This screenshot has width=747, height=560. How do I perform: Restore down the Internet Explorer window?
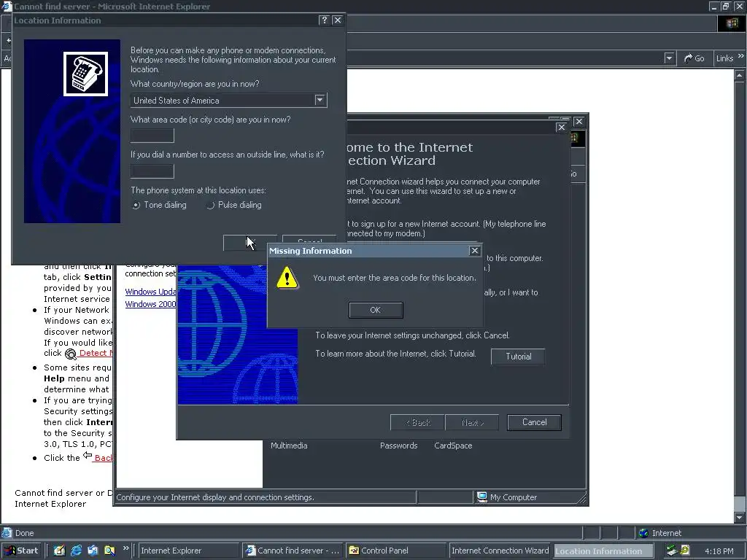click(726, 6)
